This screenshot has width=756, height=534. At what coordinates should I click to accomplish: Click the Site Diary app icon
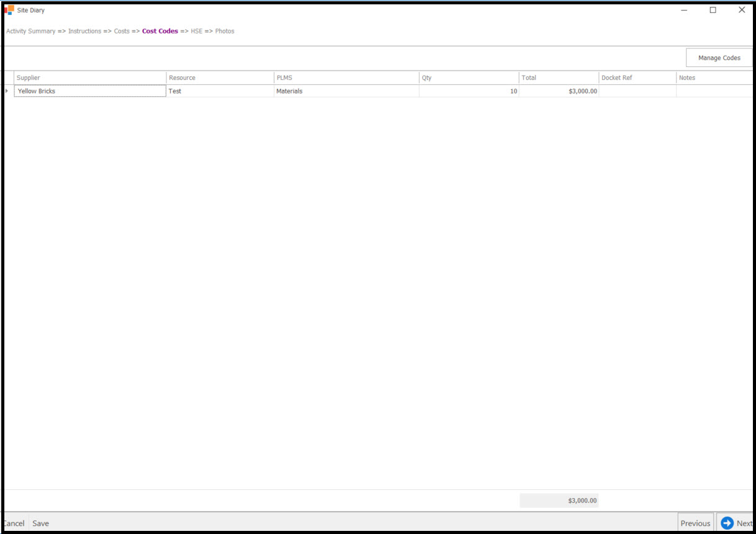point(9,10)
